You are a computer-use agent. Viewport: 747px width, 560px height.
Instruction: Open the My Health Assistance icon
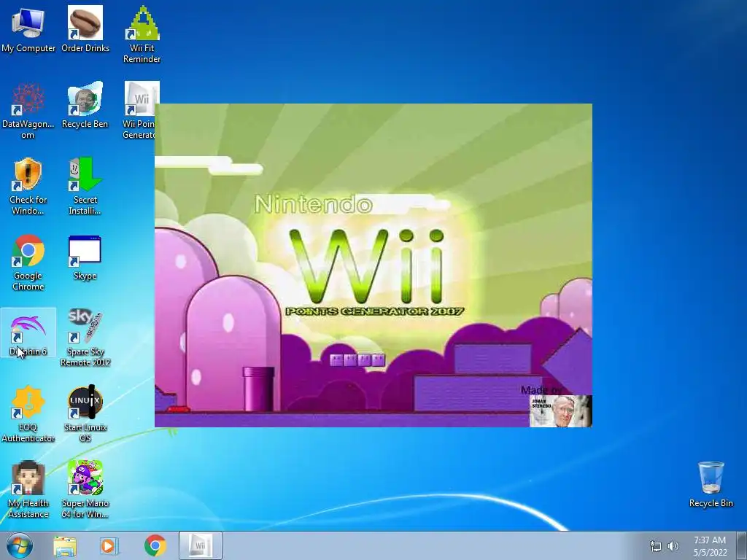point(28,489)
